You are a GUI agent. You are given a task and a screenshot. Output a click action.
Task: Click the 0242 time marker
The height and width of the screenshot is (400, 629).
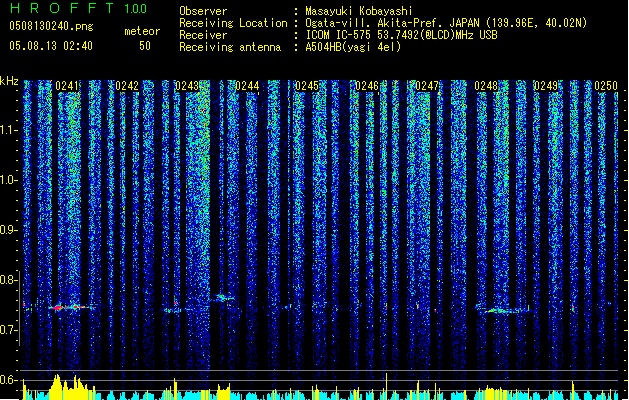tap(127, 86)
